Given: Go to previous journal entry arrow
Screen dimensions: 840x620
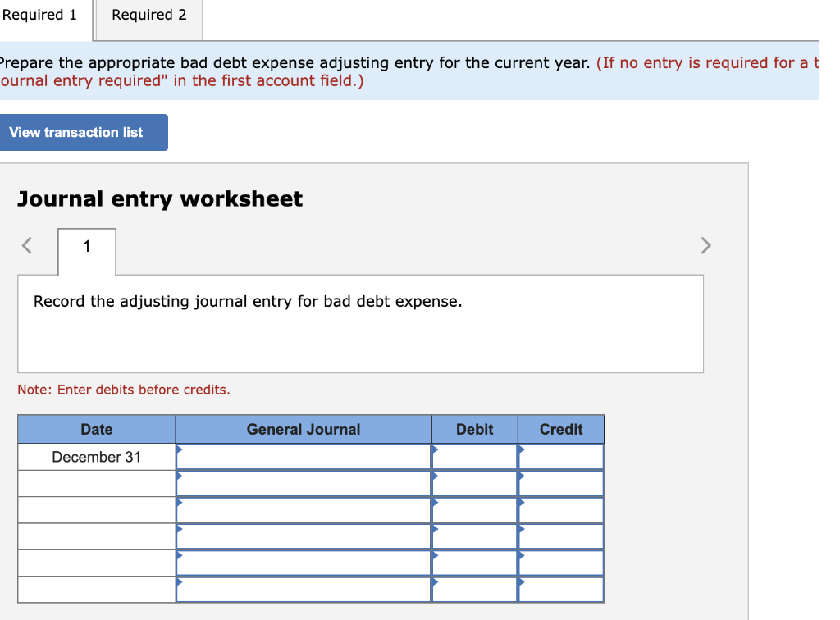Looking at the screenshot, I should click(27, 245).
